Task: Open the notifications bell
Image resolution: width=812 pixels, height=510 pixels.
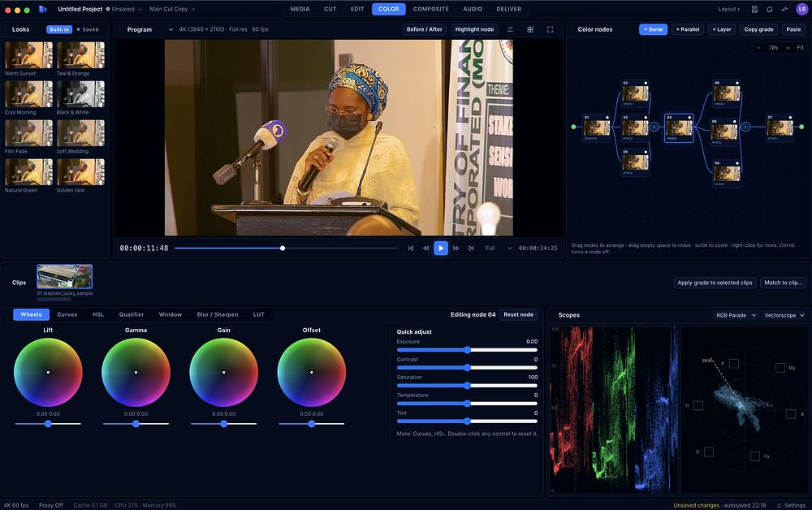Action: [770, 9]
